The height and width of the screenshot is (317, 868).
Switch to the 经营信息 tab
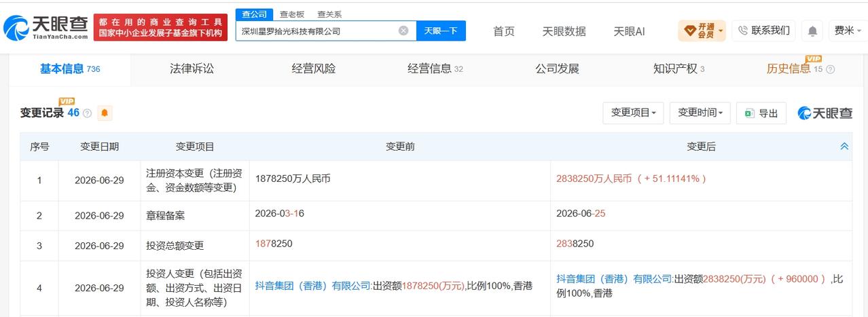(x=435, y=69)
